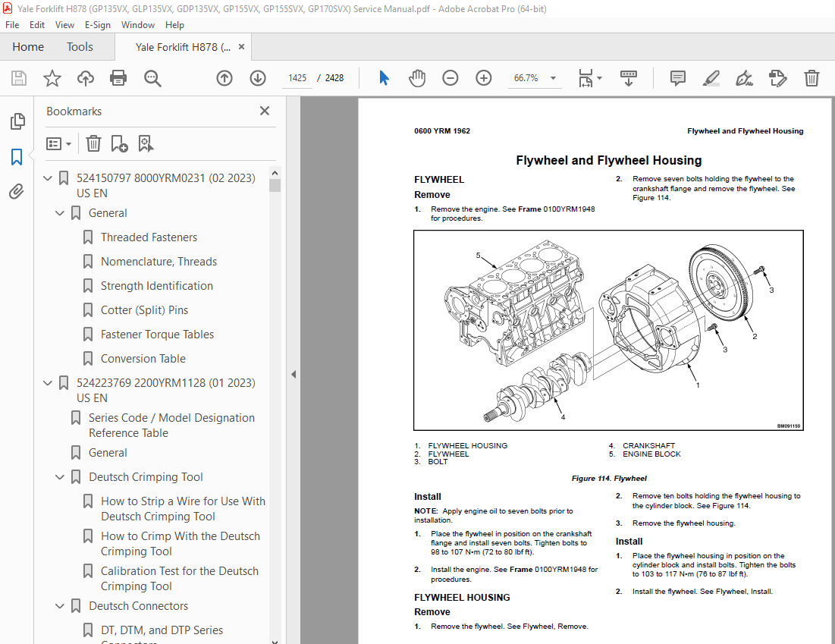Open the Edit menu
Screen dimensions: 835x644
pyautogui.click(x=36, y=25)
